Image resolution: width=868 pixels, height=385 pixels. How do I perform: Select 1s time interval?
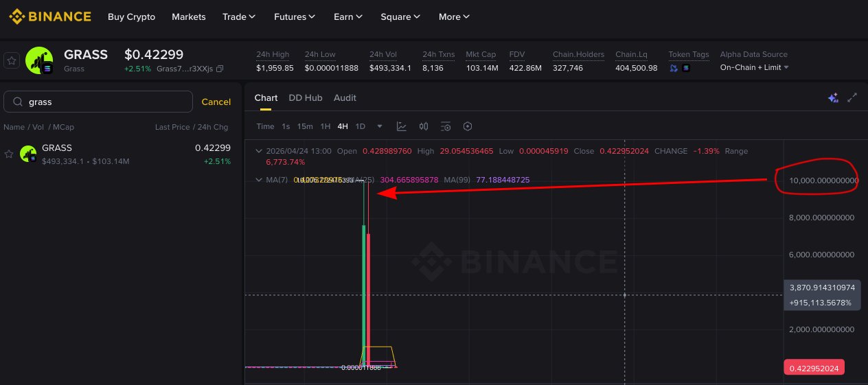[286, 126]
